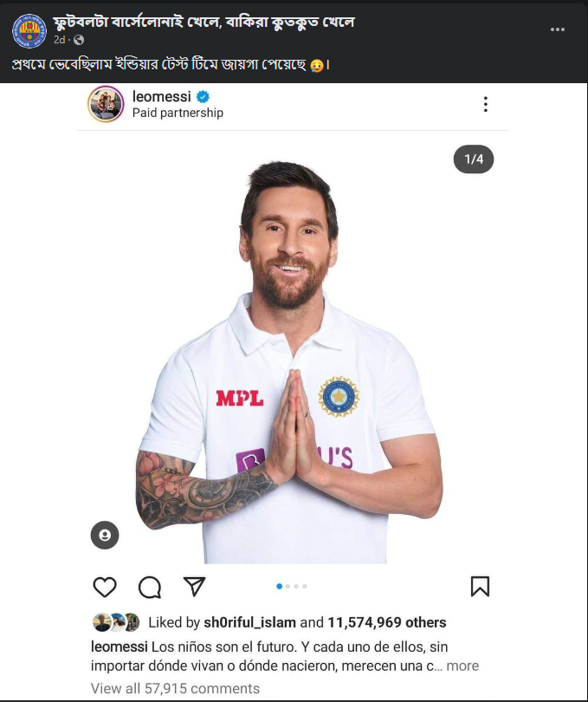588x702 pixels.
Task: View the 11,574,969 others likes list
Action: tap(387, 622)
